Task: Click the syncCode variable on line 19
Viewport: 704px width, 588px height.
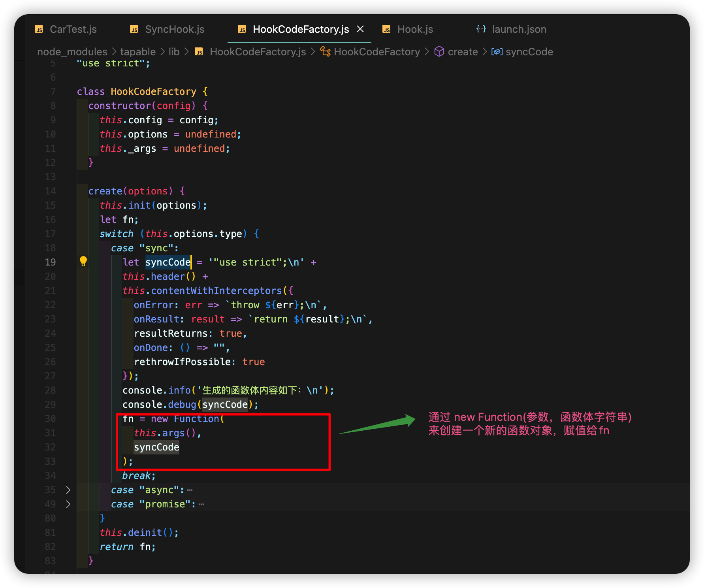Action: pyautogui.click(x=168, y=262)
